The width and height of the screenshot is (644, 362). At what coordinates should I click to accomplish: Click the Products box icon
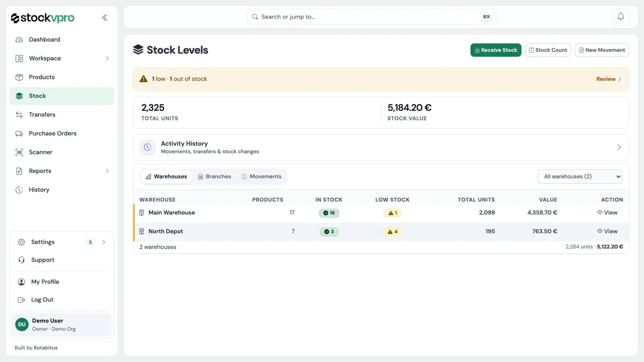tap(19, 77)
